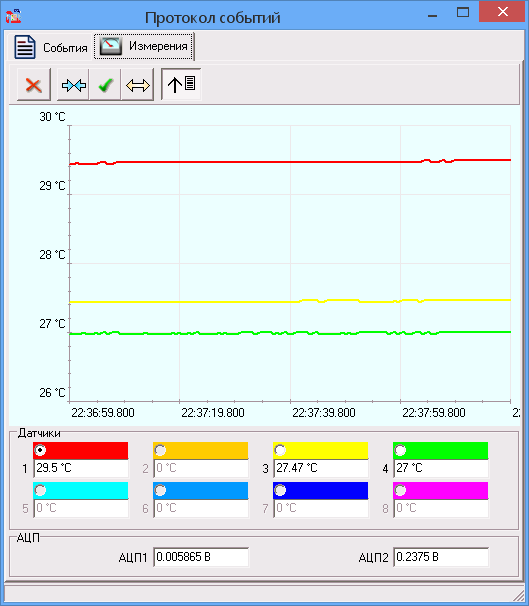
Task: Select sensor 3 radio button
Action: coord(280,450)
